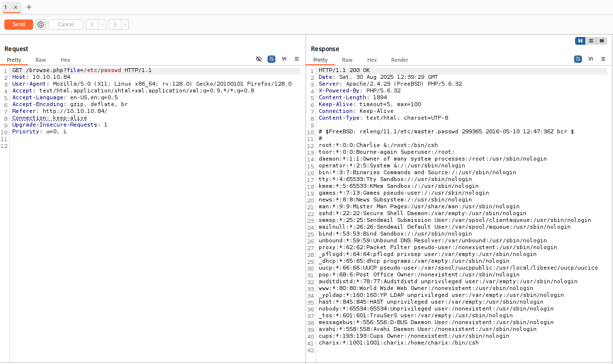The height and width of the screenshot is (364, 613).
Task: Click the uucp passwd entry line
Action: pos(458,268)
